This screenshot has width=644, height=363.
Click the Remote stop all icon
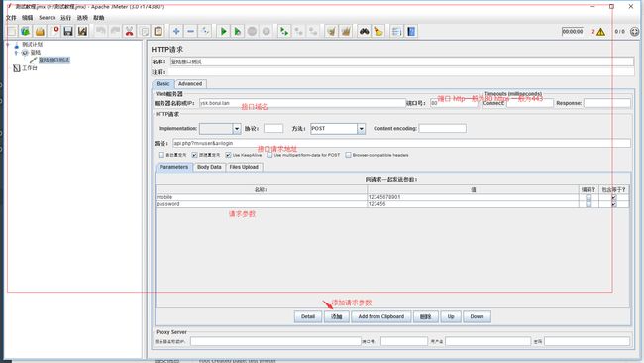tap(298, 32)
